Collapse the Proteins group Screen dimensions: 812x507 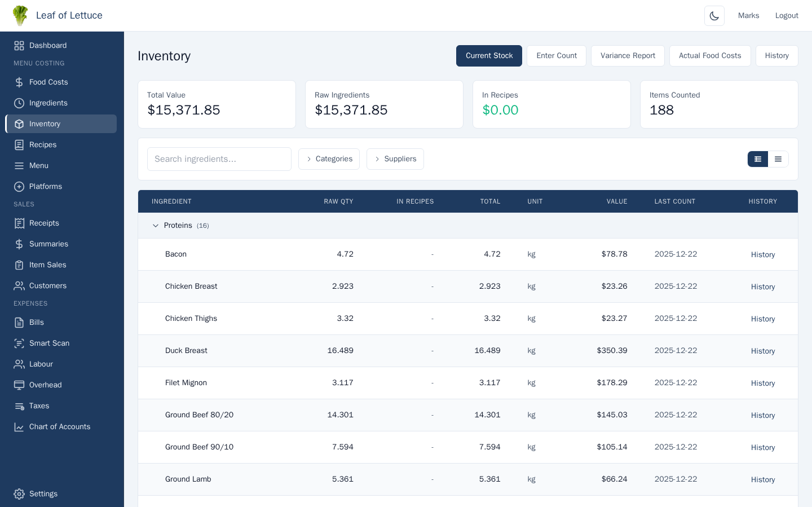coord(156,226)
